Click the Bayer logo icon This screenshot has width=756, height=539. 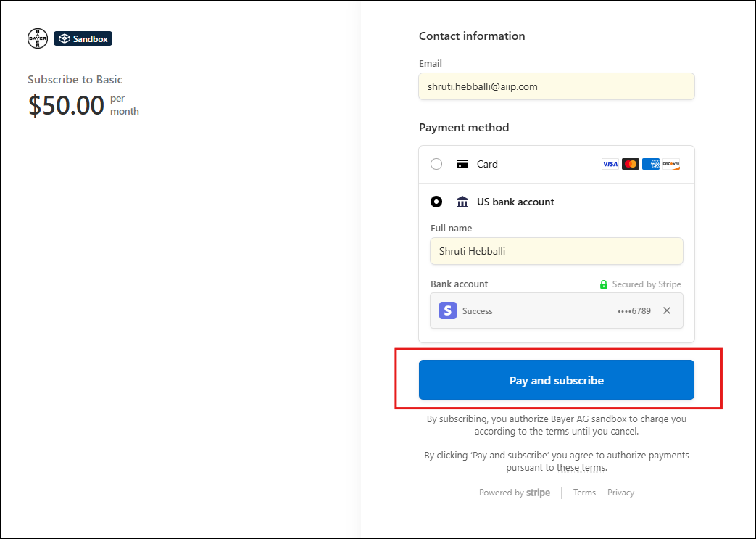click(38, 38)
